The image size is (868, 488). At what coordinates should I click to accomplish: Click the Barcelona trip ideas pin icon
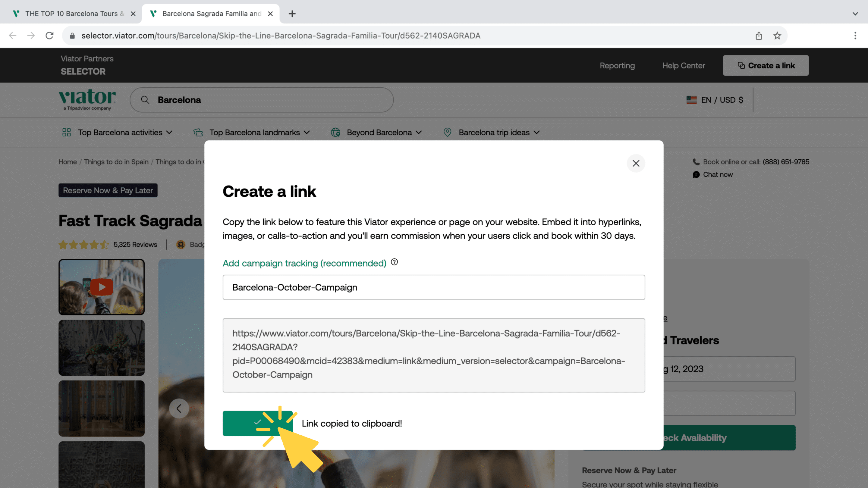tap(447, 132)
